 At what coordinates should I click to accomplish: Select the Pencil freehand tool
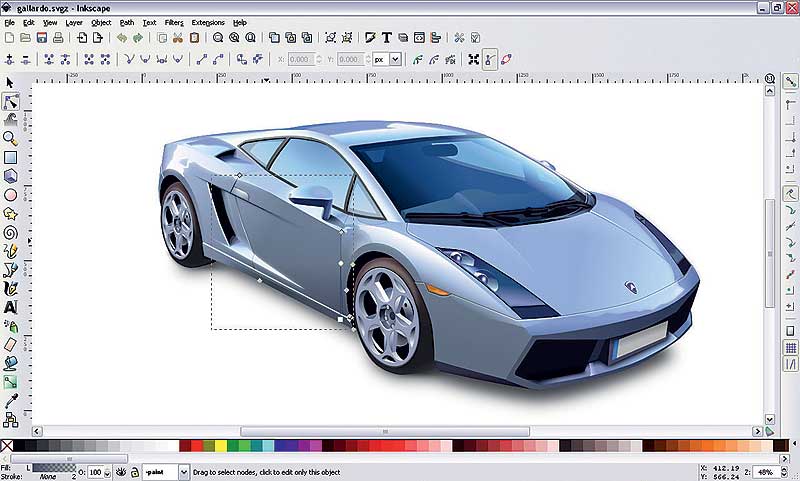10,251
